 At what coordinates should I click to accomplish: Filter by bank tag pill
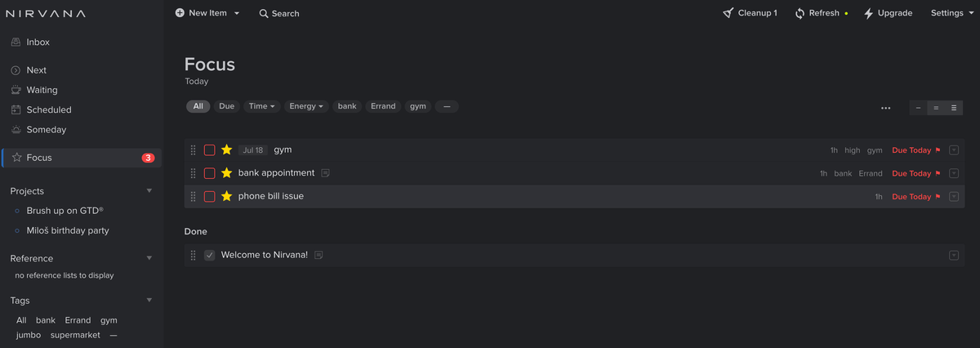(x=347, y=106)
